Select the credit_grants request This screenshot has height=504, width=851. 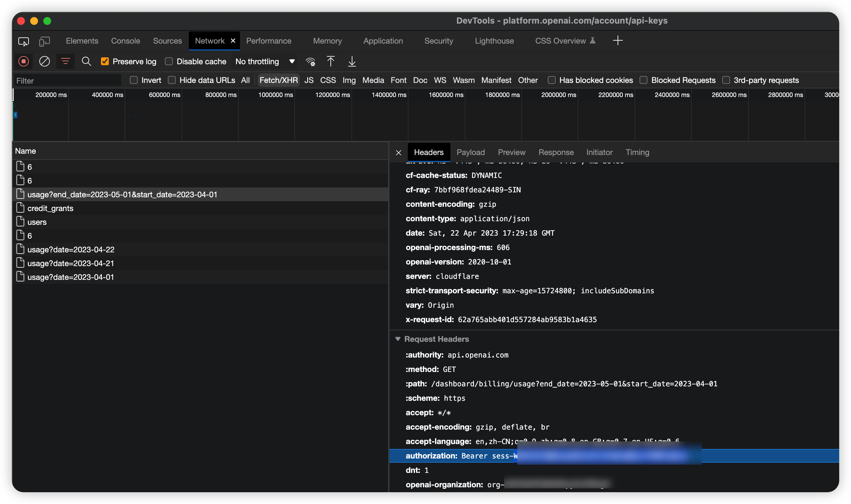coord(50,208)
